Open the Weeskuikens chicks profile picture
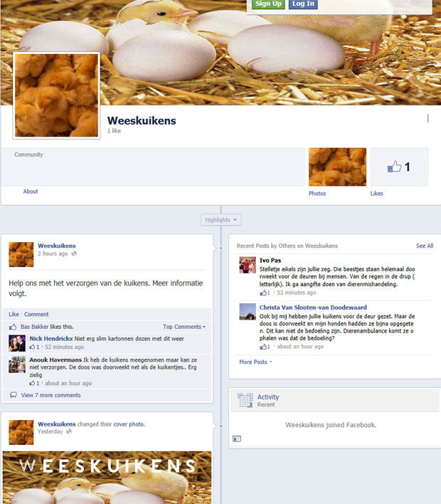 (x=56, y=95)
